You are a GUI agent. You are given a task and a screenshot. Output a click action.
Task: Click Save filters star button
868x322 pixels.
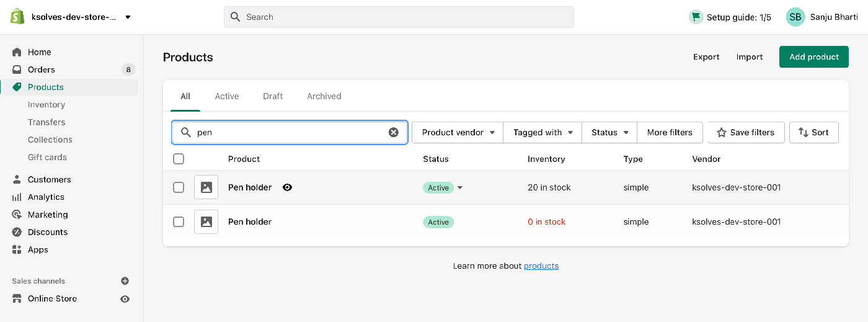coord(746,132)
